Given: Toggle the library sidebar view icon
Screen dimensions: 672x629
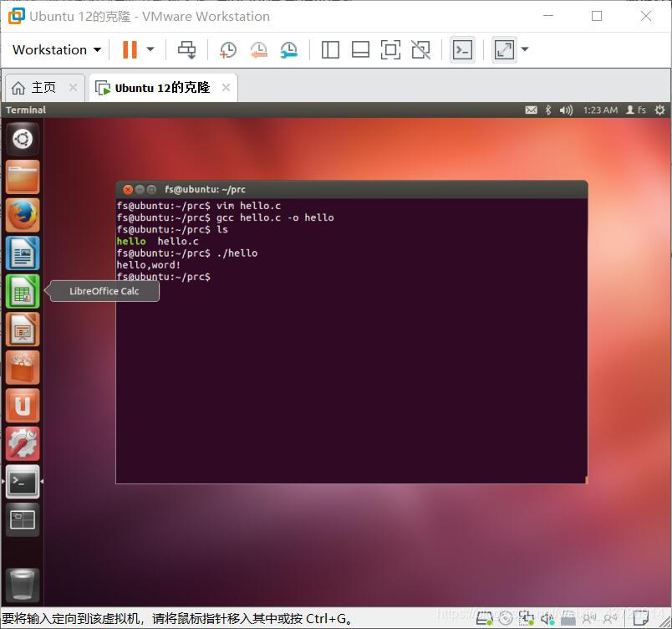Looking at the screenshot, I should [x=330, y=49].
